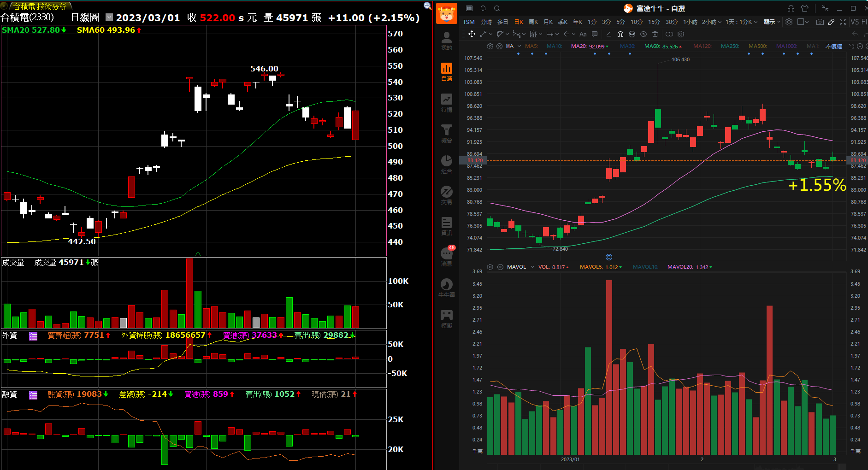Screen dimensions: 868x470
Task: Switch to 分時 intraday tab
Action: [x=486, y=22]
